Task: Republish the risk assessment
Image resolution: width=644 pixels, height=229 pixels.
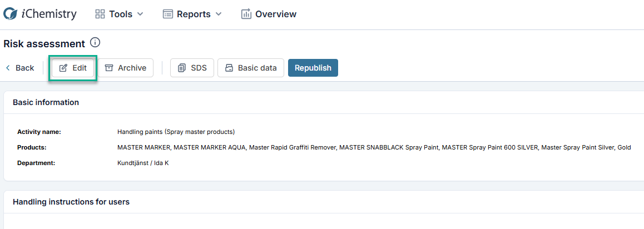Action: coord(313,68)
